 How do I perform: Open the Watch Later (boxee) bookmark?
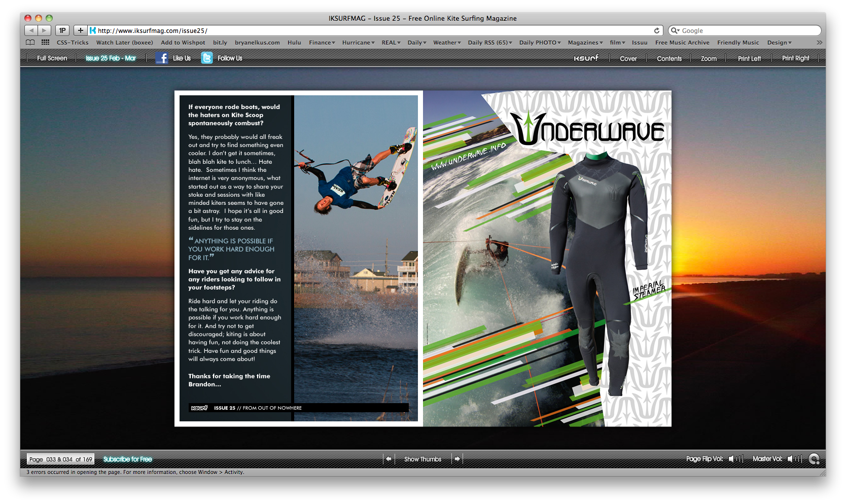[125, 43]
